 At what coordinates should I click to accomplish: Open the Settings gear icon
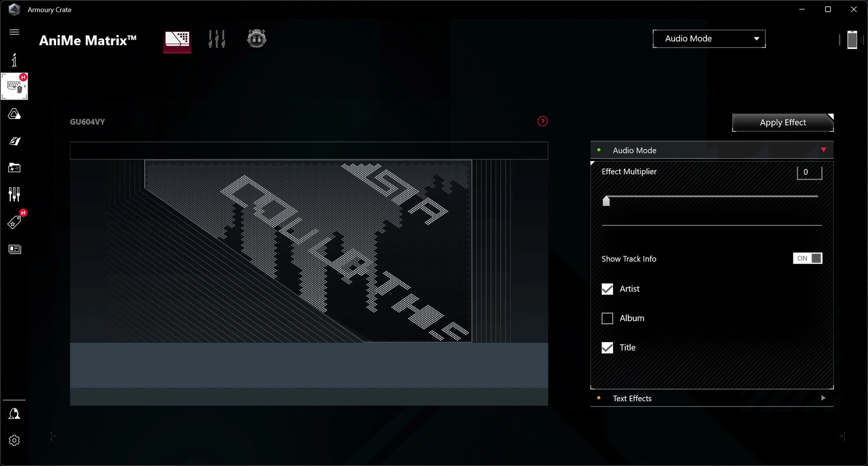[x=14, y=441]
